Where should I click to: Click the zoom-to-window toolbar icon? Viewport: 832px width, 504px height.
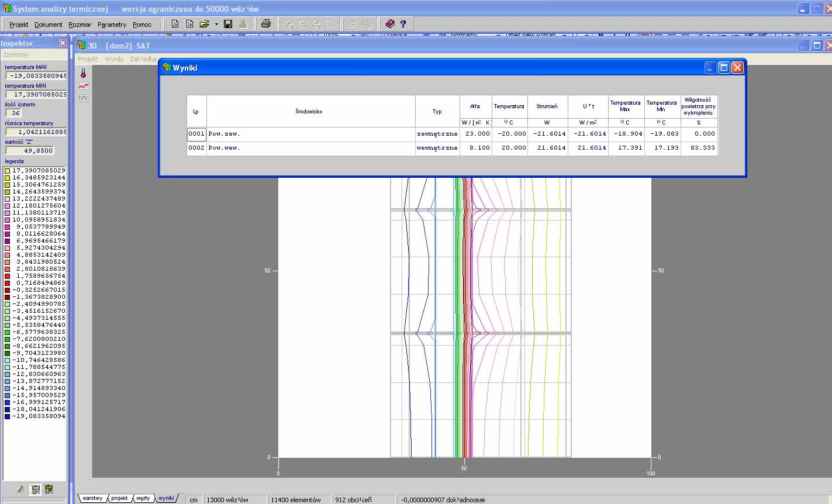(x=303, y=24)
